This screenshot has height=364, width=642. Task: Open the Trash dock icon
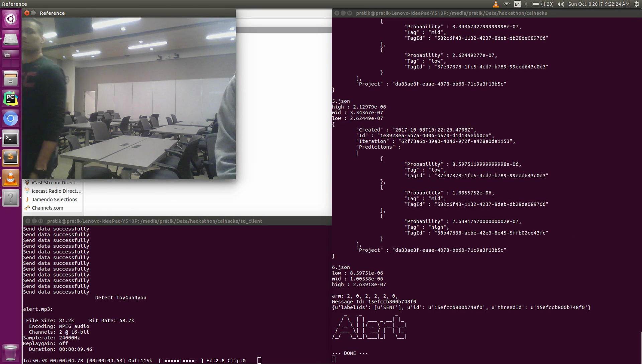pyautogui.click(x=11, y=353)
